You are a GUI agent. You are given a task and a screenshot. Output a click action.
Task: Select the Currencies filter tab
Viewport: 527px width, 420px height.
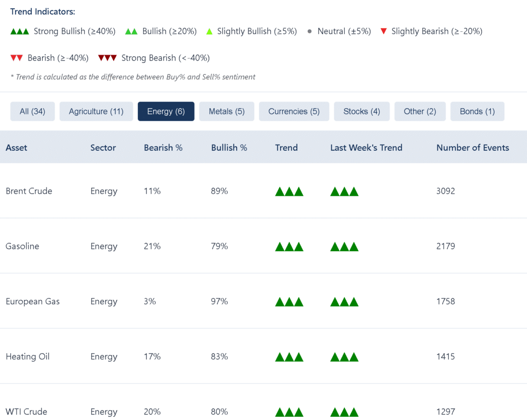point(294,111)
